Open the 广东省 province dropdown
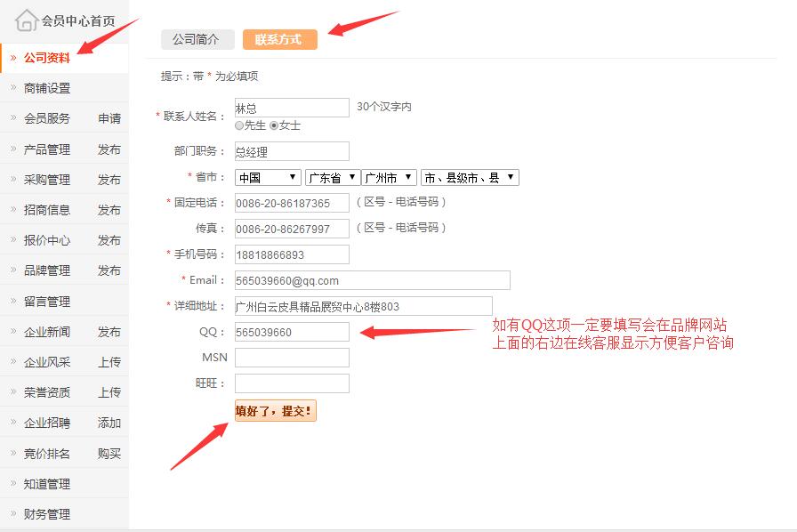This screenshot has height=532, width=797. 332,178
